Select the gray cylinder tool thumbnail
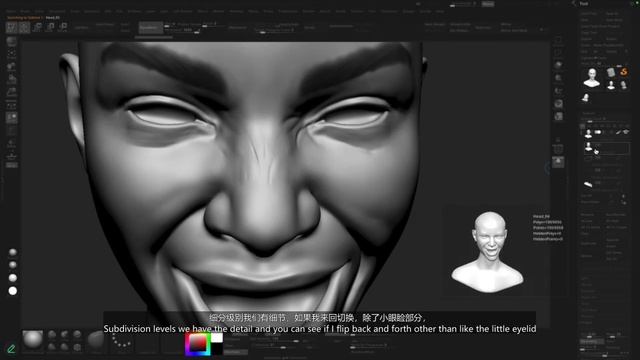 coord(611,72)
